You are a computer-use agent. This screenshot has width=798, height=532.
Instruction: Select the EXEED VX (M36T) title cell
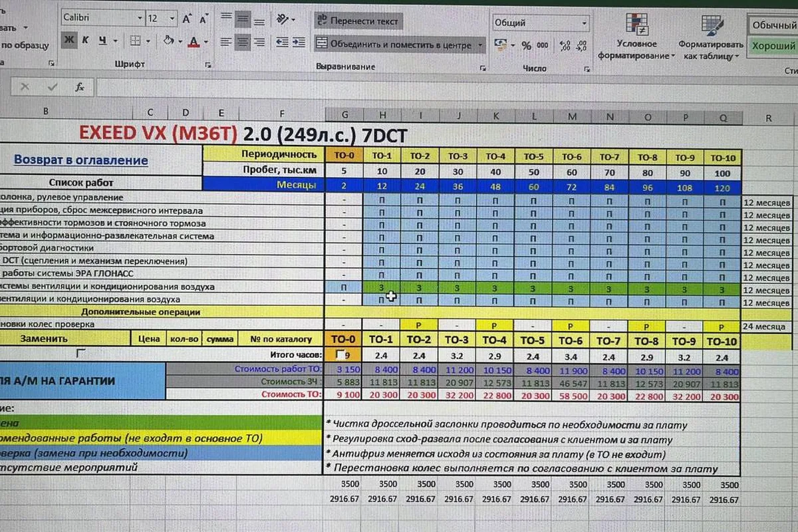(x=243, y=134)
